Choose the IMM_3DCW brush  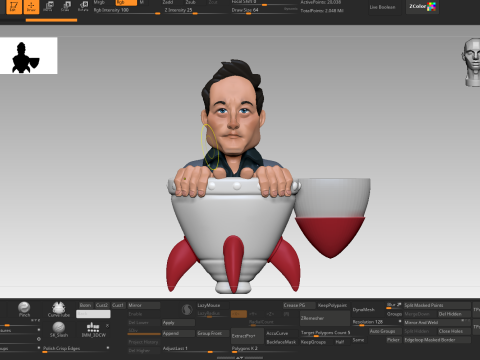pyautogui.click(x=93, y=329)
